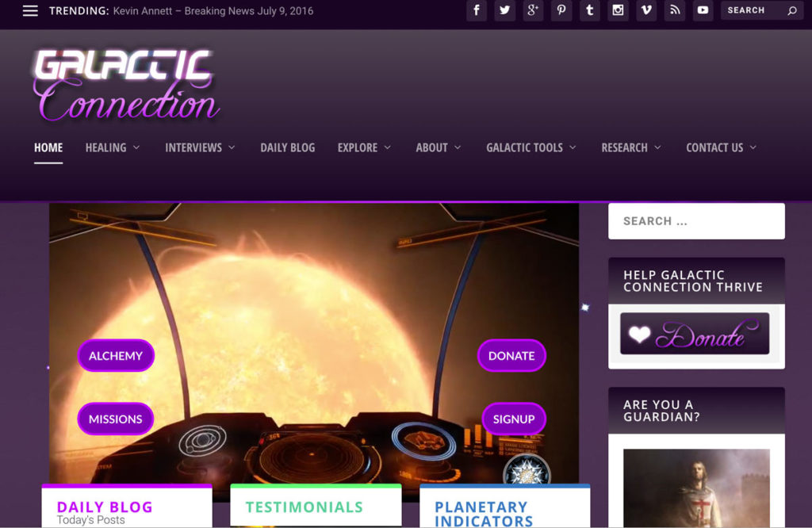Click the Alchemy button
The height and width of the screenshot is (528, 812).
(116, 356)
